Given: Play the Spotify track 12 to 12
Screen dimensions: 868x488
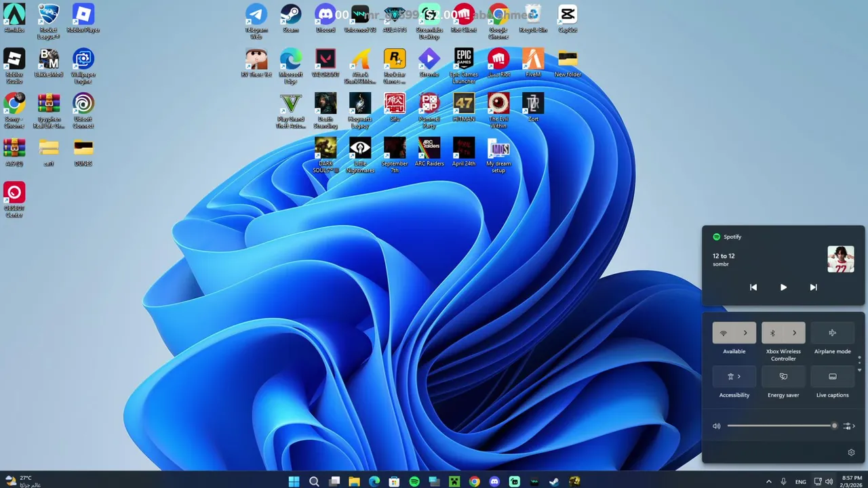Looking at the screenshot, I should [783, 287].
